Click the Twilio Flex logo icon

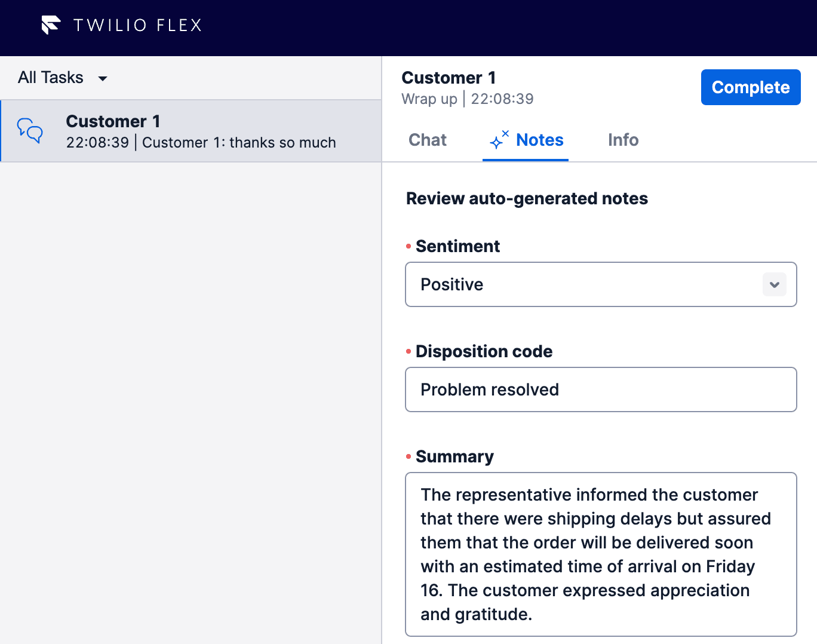coord(51,25)
